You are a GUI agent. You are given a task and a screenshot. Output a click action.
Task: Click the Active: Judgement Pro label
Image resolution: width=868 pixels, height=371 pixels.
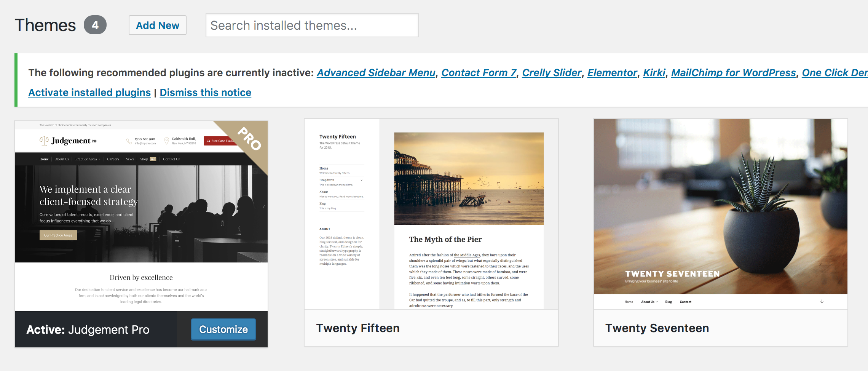88,329
